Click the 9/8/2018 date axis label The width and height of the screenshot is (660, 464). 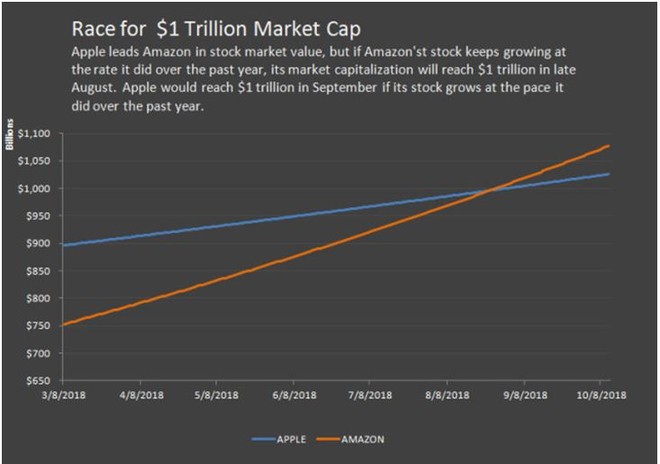525,395
